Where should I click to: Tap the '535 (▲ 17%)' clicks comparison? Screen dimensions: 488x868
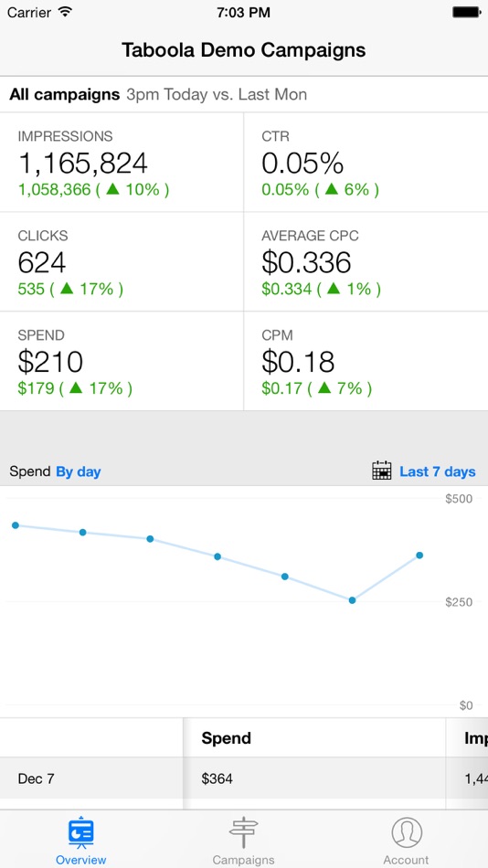(70, 289)
